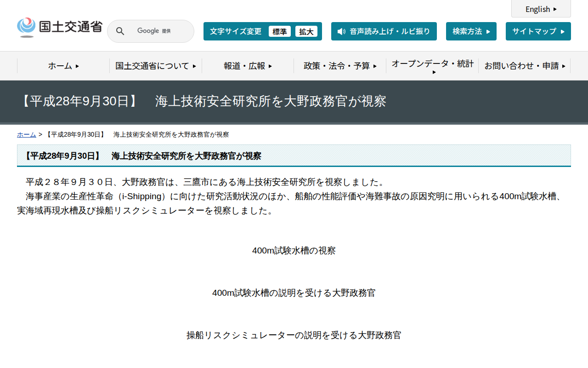This screenshot has width=588, height=368.
Task: Click the magnifying glass search icon
Action: click(x=120, y=31)
